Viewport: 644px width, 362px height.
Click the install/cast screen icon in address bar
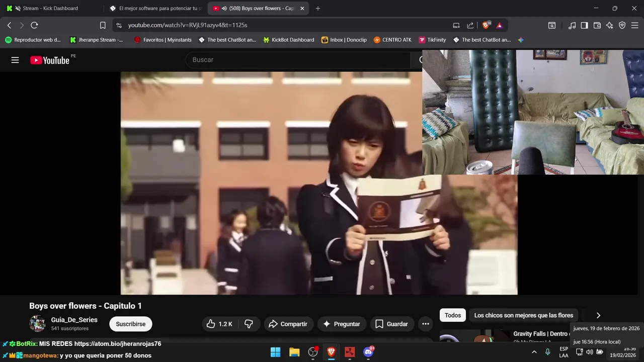(x=456, y=25)
